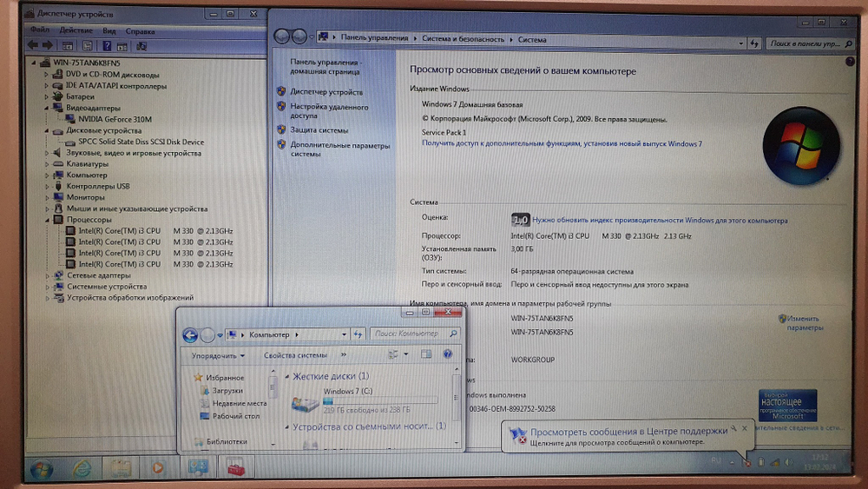The width and height of the screenshot is (868, 489).
Task: Click the C: drive usage bar
Action: (x=380, y=400)
